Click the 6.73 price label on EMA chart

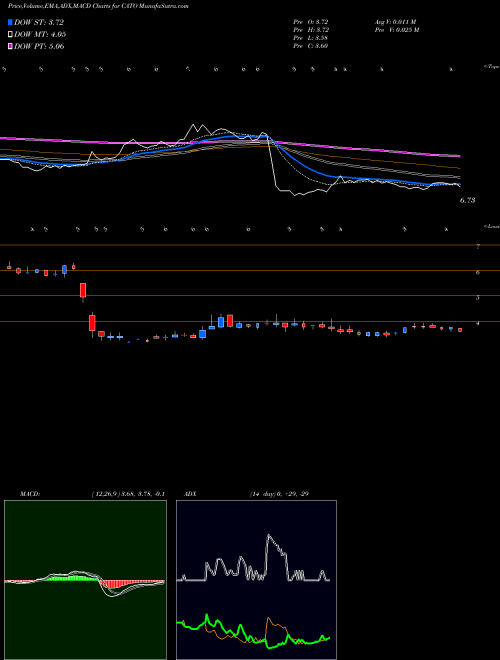[x=467, y=200]
